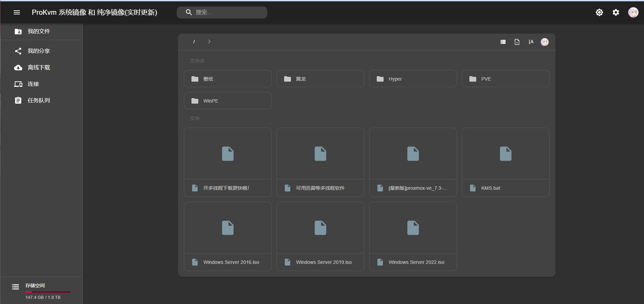Click the 文件 section label

(x=195, y=118)
